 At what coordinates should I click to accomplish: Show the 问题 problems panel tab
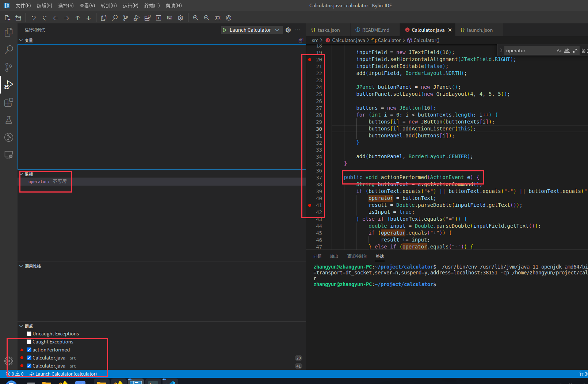click(317, 256)
